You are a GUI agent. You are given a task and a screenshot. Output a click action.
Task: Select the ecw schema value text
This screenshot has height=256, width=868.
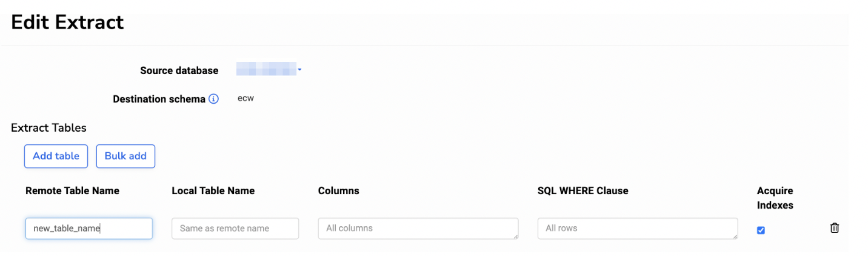[245, 99]
